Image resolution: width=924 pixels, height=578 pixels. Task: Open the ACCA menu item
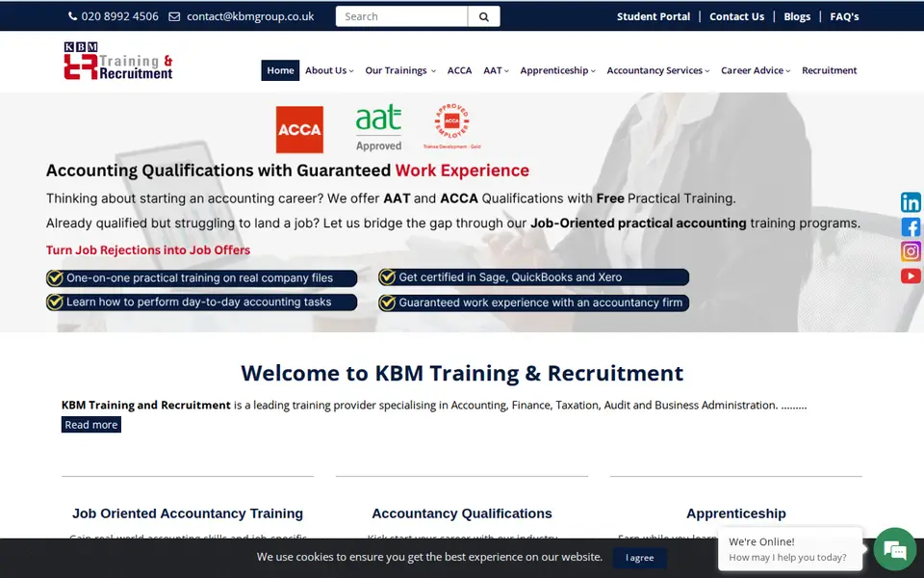tap(459, 70)
